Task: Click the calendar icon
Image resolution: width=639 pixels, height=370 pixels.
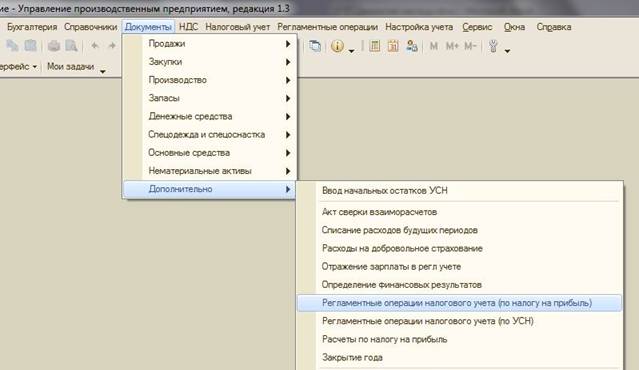Action: coord(393,46)
